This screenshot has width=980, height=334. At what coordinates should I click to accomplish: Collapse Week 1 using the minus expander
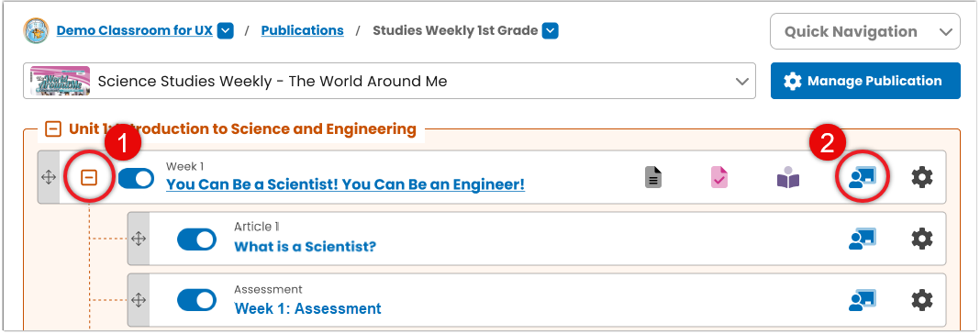90,178
